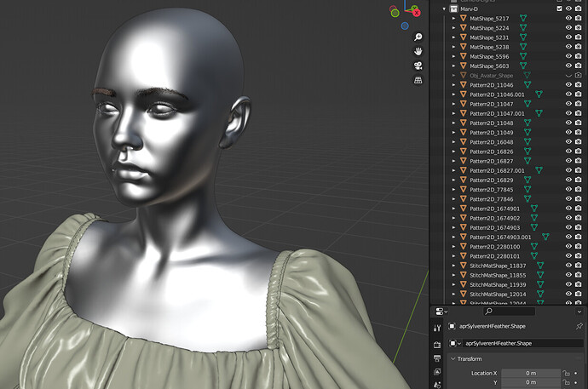Viewport: 588px width, 389px height.
Task: Switch perspective/orthographic with the grid icon
Action: click(x=418, y=80)
